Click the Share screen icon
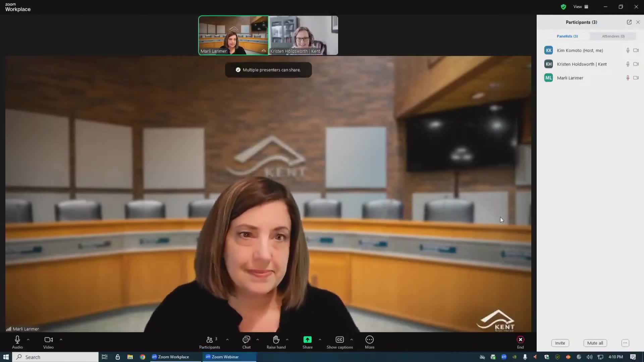Image resolution: width=644 pixels, height=362 pixels. (307, 340)
